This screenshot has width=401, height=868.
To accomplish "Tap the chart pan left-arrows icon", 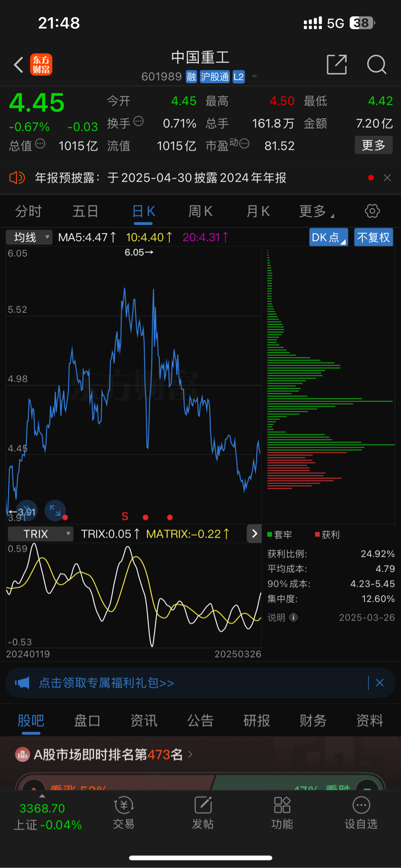I will click(x=26, y=511).
